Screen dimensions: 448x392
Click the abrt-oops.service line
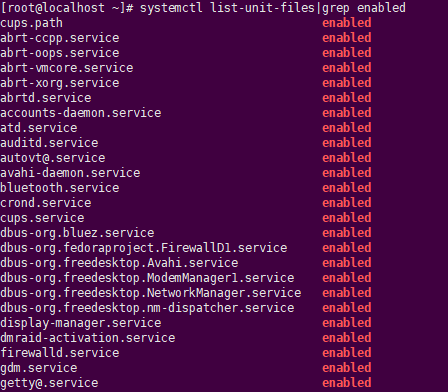[x=60, y=53]
